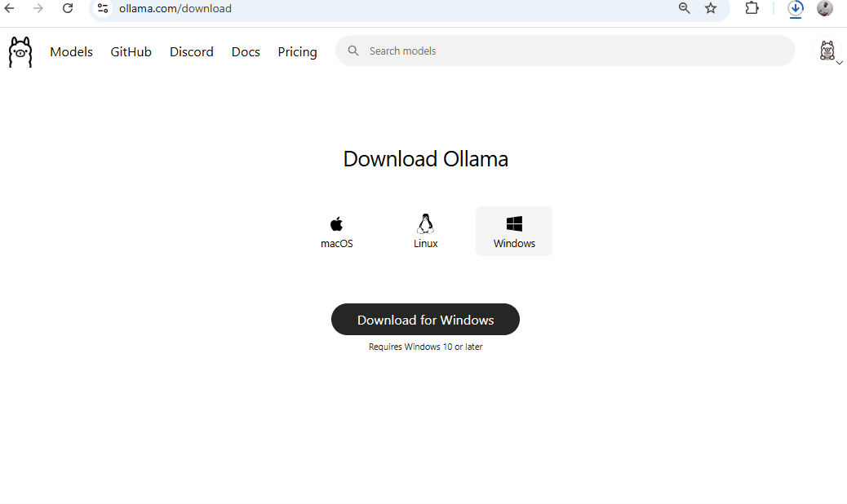View site information in address bar

click(x=103, y=8)
